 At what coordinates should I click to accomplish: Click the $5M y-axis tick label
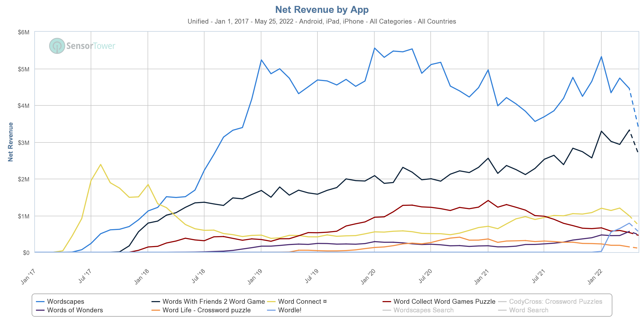pos(24,69)
